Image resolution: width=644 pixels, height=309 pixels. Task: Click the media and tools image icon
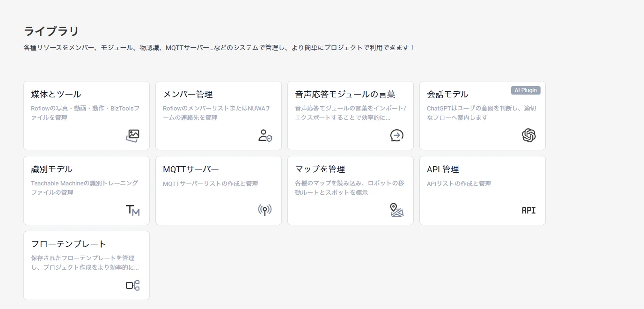click(133, 135)
